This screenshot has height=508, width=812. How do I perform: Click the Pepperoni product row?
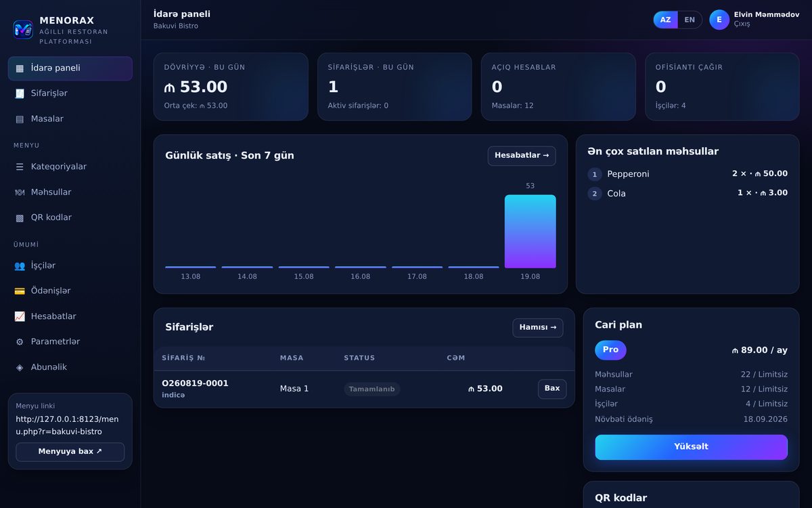pos(687,174)
